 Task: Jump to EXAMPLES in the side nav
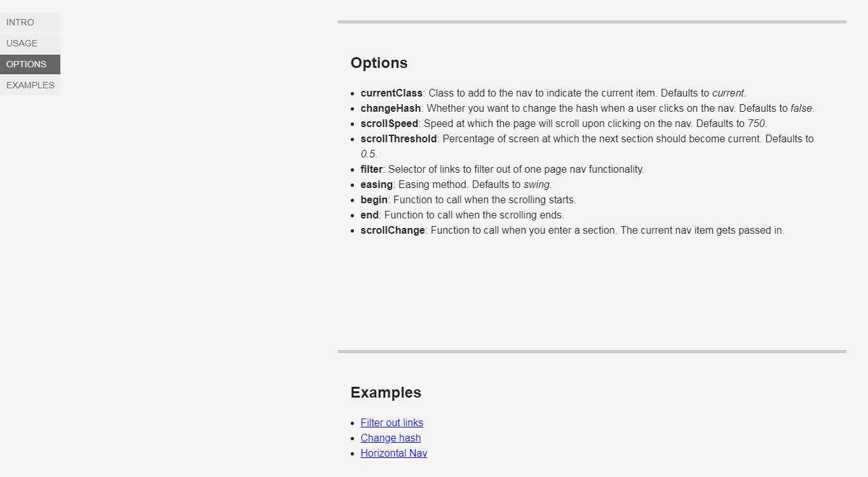tap(30, 85)
